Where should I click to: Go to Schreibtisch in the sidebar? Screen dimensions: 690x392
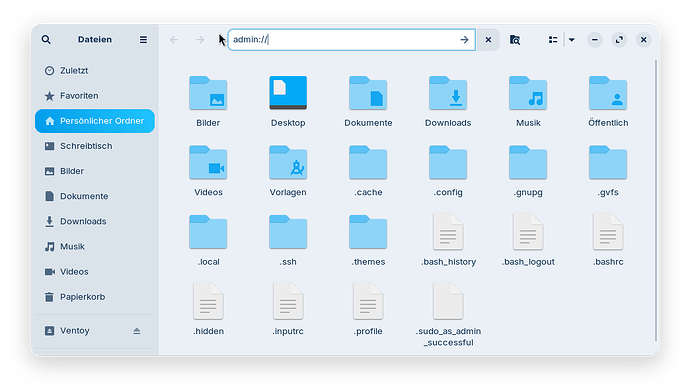(95, 146)
